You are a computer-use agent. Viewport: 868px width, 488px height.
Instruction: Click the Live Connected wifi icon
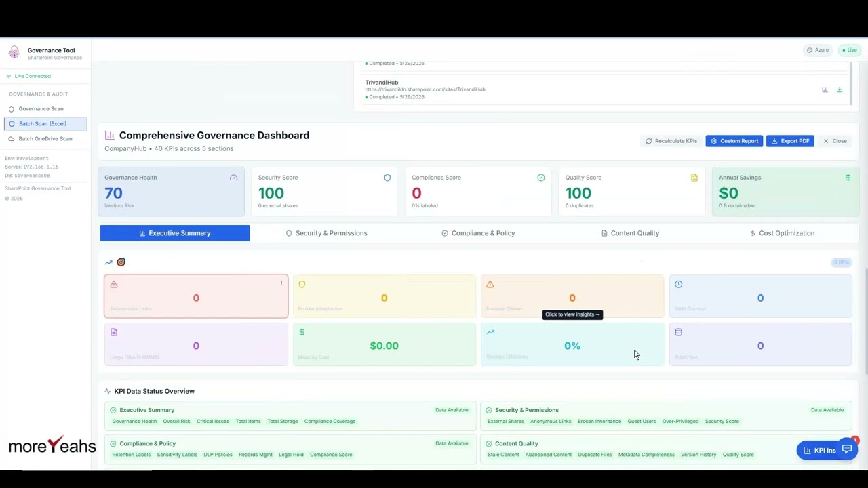click(x=9, y=76)
